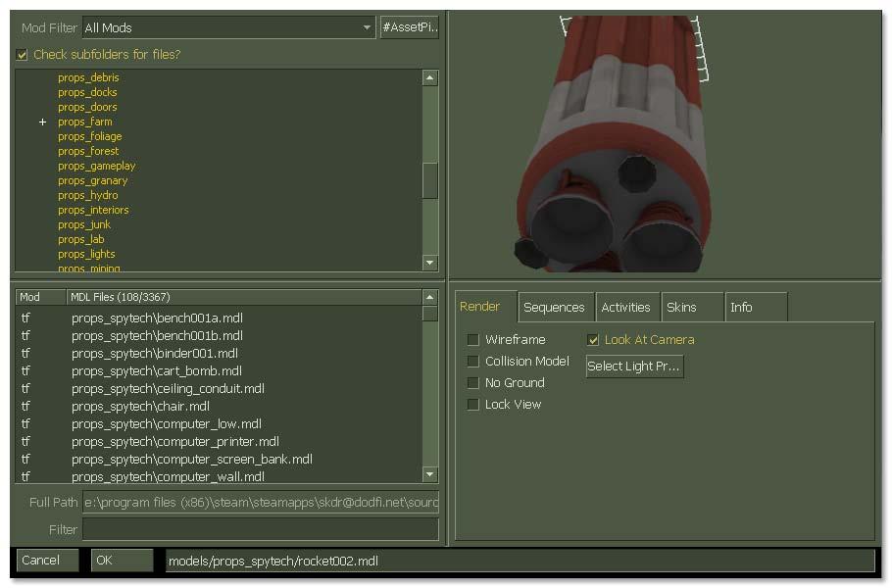
Task: Select props_lights folder
Action: coord(86,254)
